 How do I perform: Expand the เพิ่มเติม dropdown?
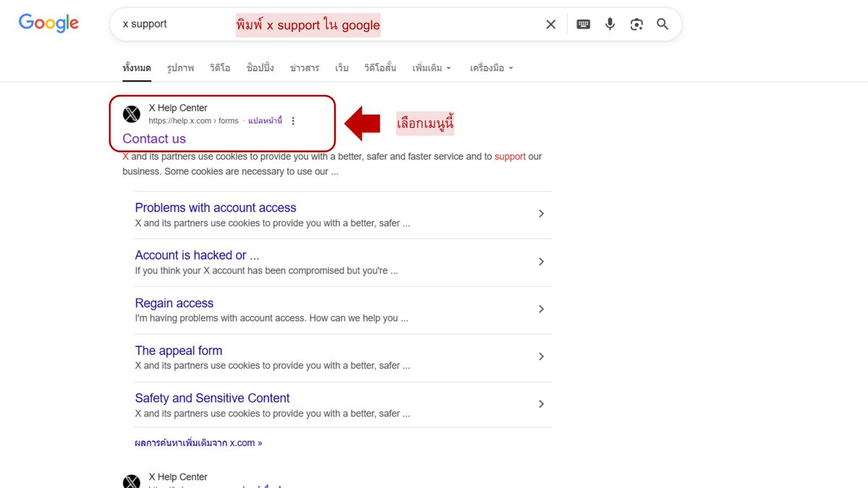tap(432, 68)
